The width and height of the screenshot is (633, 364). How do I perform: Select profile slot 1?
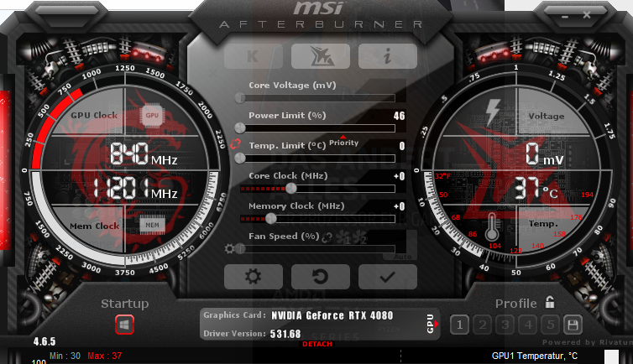click(x=459, y=325)
